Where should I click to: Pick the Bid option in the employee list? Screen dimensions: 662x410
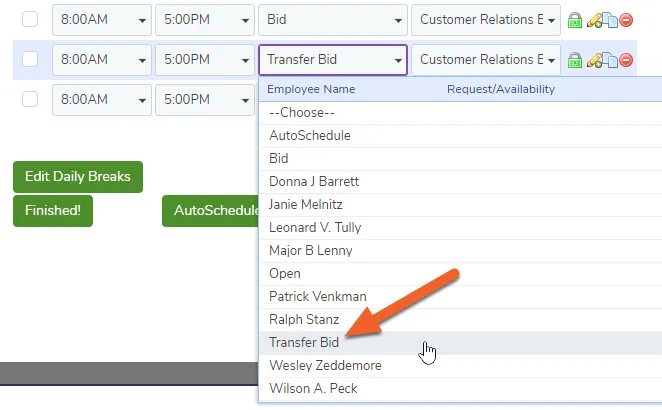460,159
